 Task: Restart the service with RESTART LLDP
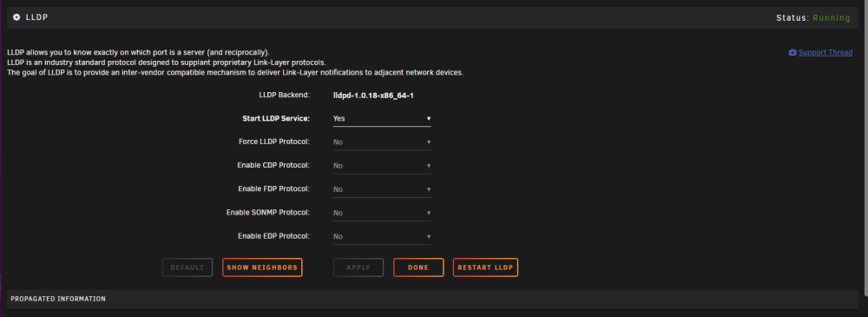[x=485, y=267]
